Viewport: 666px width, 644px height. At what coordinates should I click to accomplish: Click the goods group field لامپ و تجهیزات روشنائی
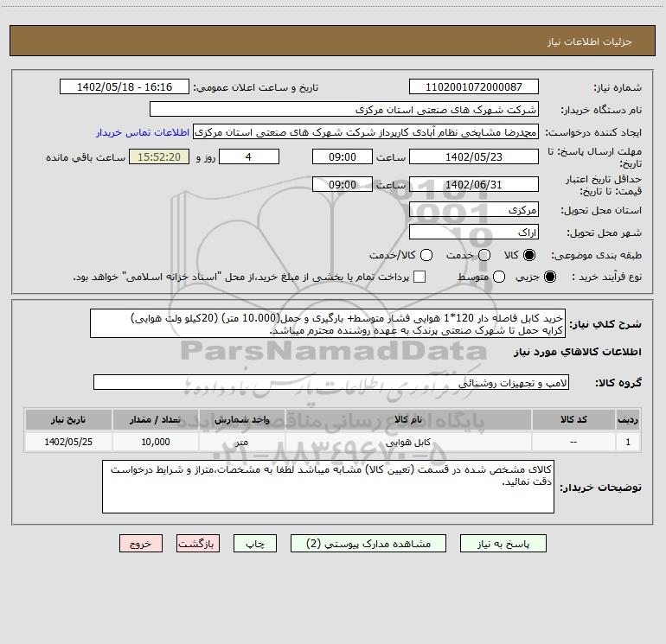[331, 382]
